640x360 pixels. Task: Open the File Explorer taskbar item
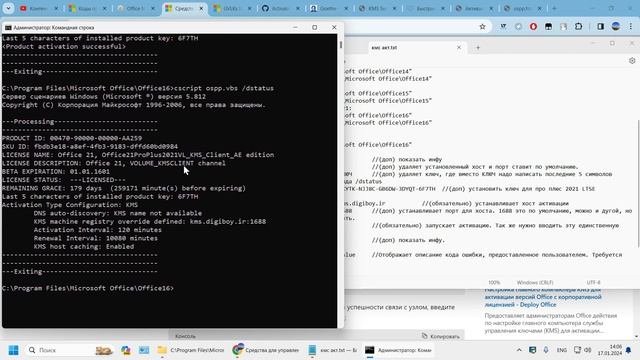pos(191,350)
